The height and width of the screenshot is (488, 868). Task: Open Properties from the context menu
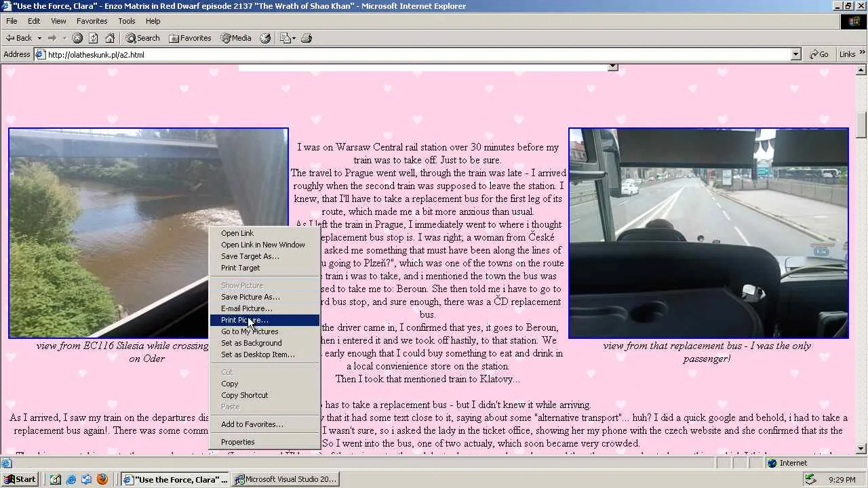pos(264,442)
